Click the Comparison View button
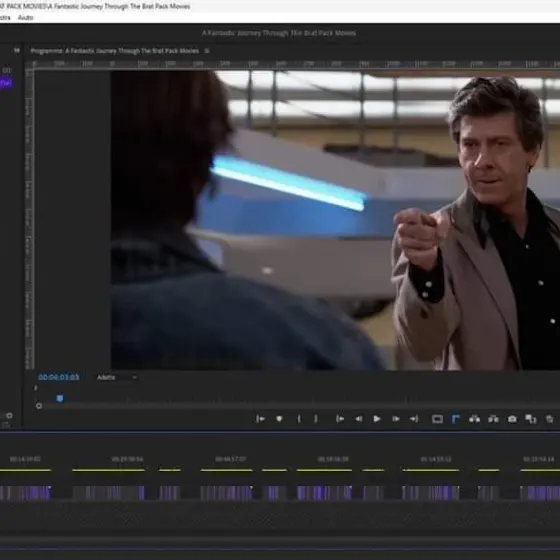Screen dimensions: 560x560 click(x=531, y=419)
